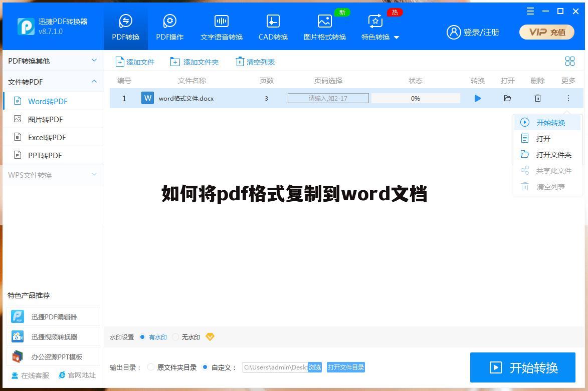Open the 文字语音转换 tab

pyautogui.click(x=221, y=27)
